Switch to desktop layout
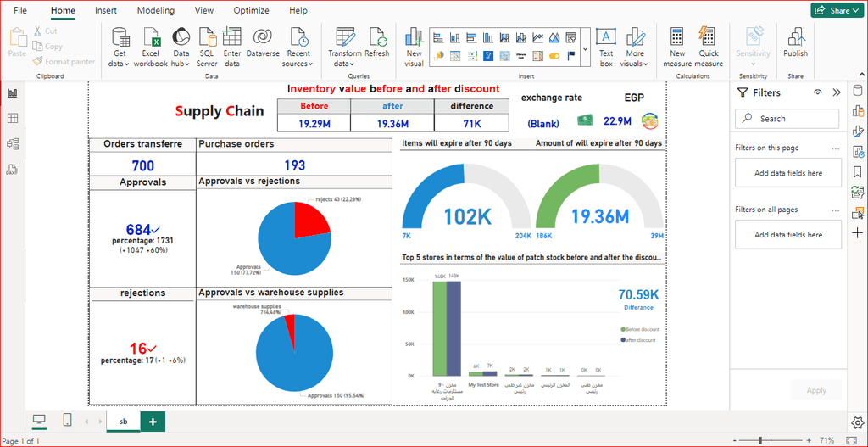Screen dimensions: 868x447 pos(39,421)
